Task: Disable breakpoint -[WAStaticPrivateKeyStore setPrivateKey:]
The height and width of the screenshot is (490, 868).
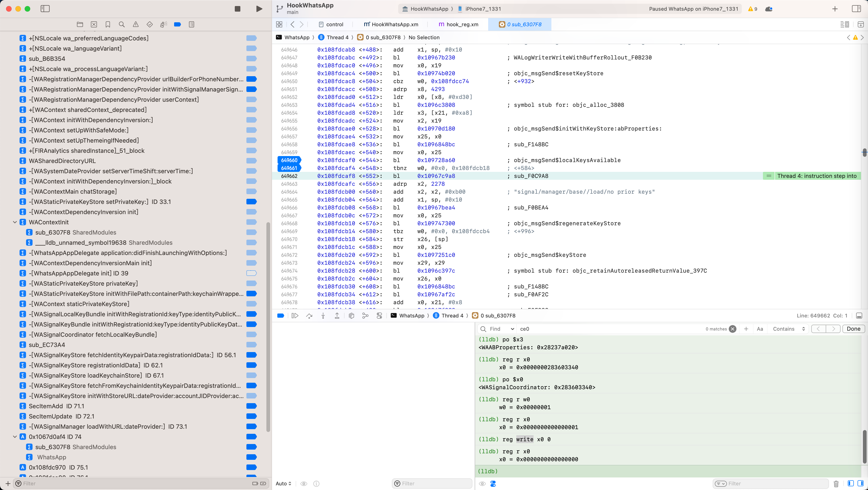Action: point(251,202)
